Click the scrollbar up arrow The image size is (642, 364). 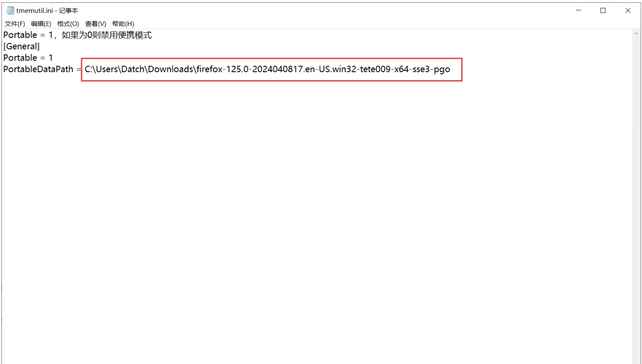coord(636,33)
